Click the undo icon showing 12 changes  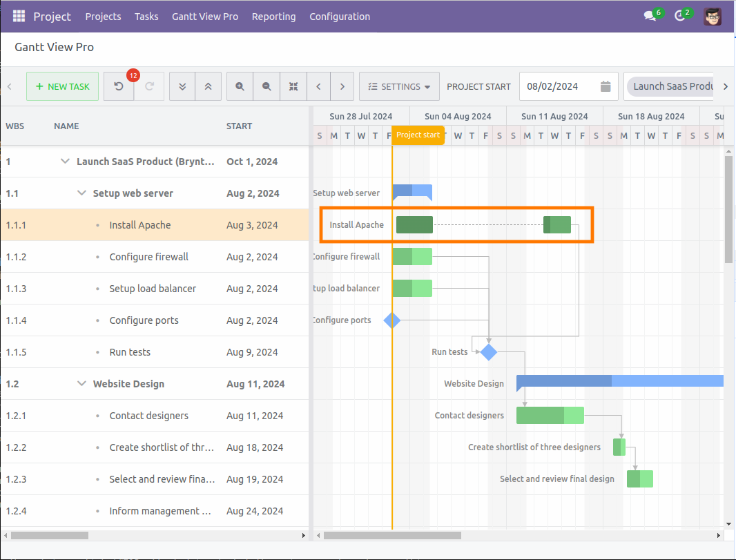[118, 86]
